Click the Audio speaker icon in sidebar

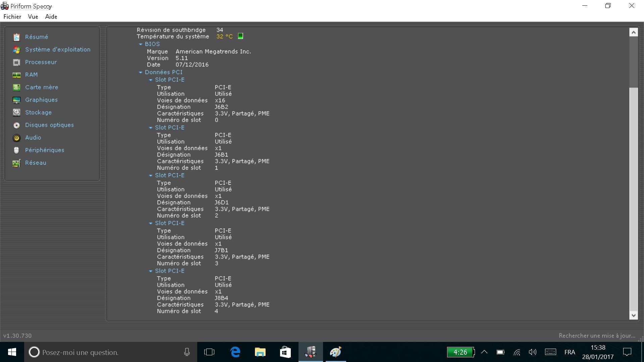16,138
